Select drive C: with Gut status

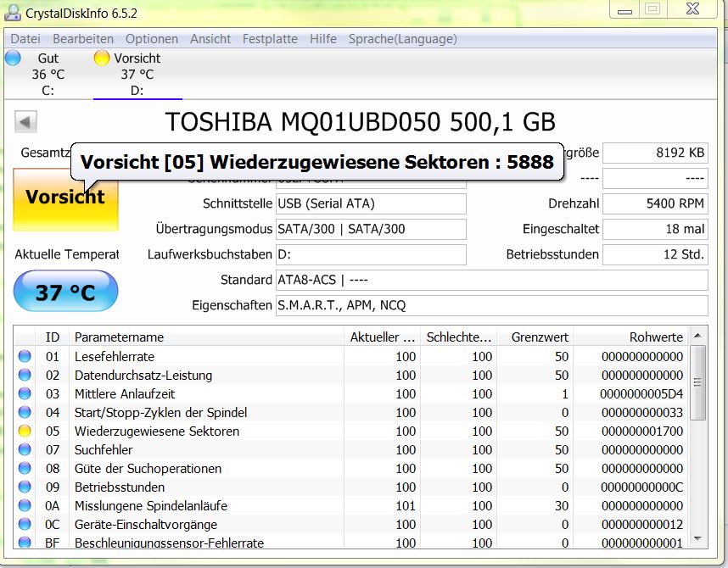coord(48,75)
